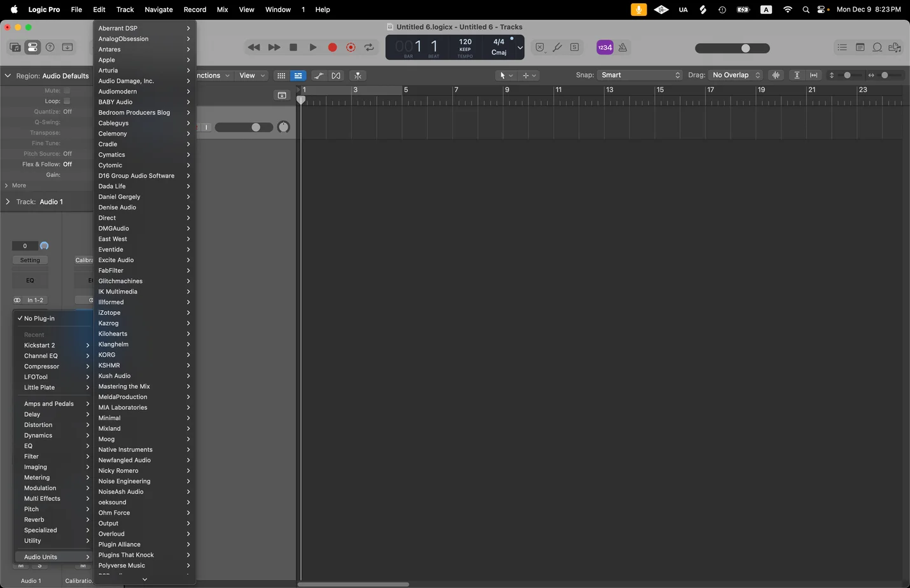Click the Track menu in menu bar
The image size is (910, 588).
pyautogui.click(x=125, y=10)
